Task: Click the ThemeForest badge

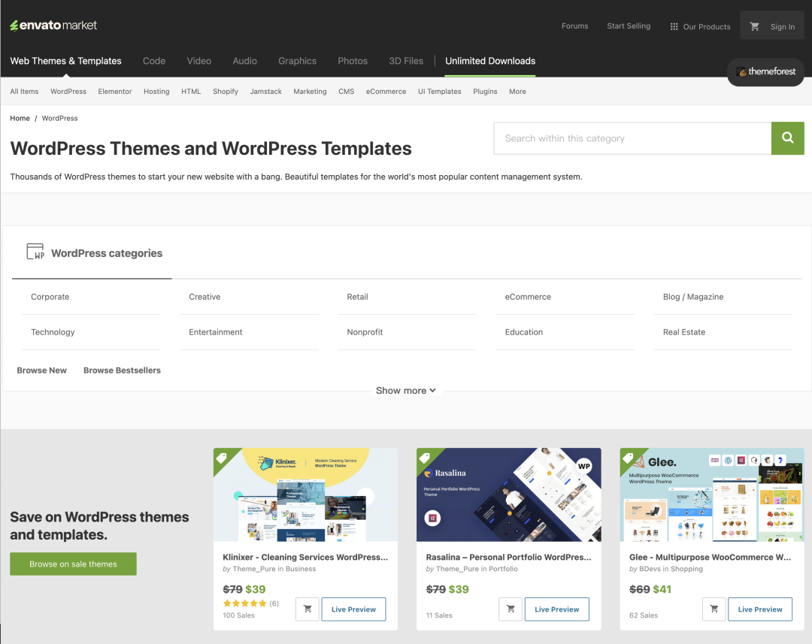Action: click(766, 71)
